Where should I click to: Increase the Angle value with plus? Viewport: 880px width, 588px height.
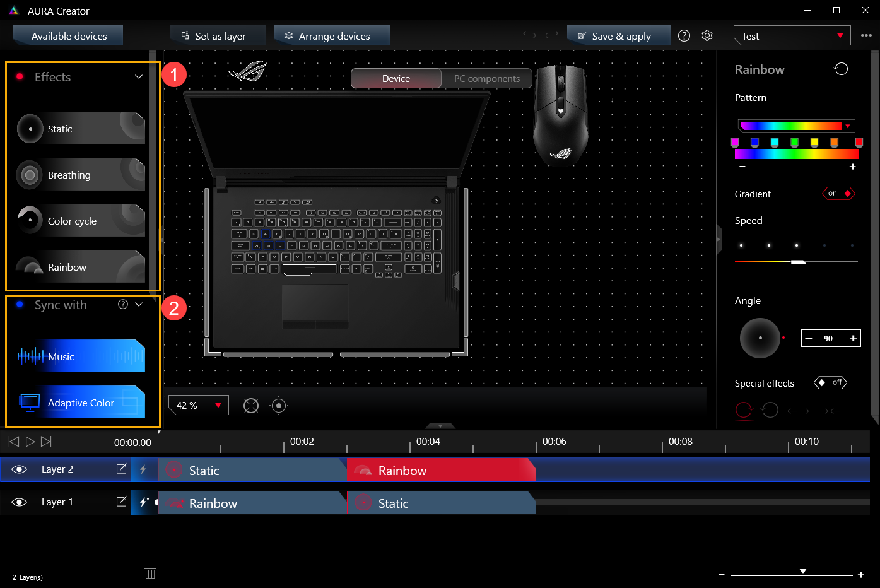pos(853,338)
